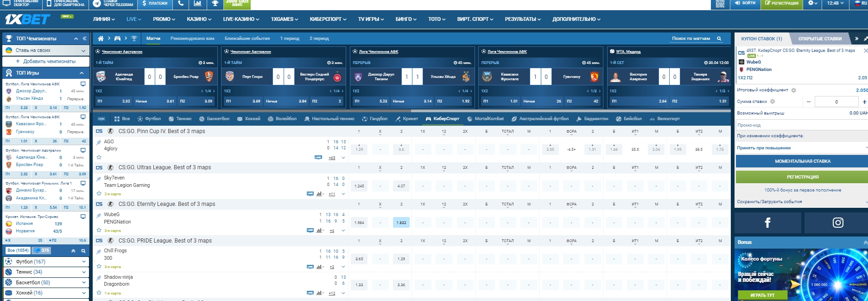Open the statistics chart icon in top bar

click(x=197, y=4)
